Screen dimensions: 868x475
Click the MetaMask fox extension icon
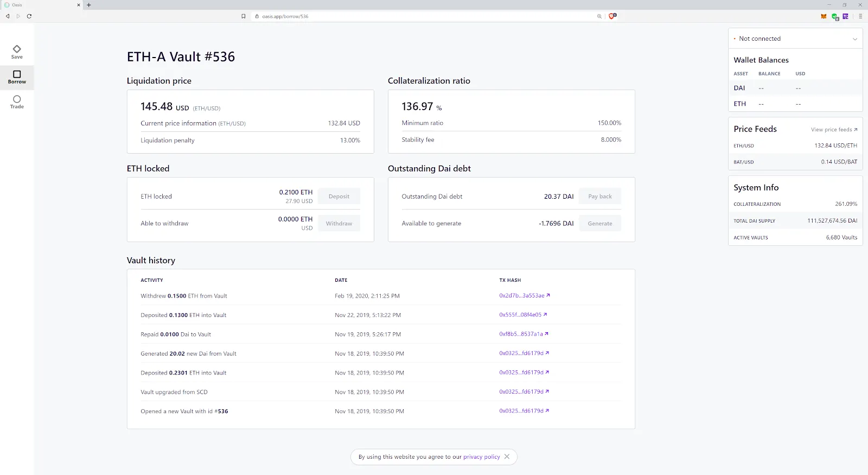click(x=824, y=16)
